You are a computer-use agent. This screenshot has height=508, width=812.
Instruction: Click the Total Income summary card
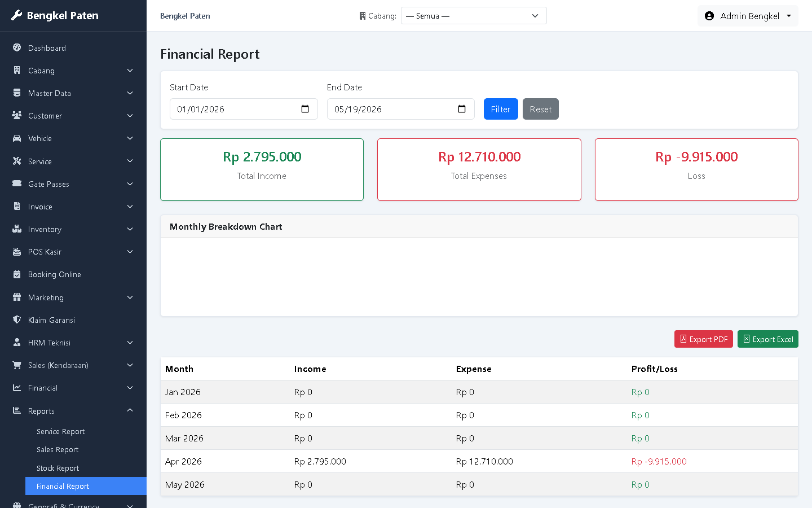coord(262,169)
